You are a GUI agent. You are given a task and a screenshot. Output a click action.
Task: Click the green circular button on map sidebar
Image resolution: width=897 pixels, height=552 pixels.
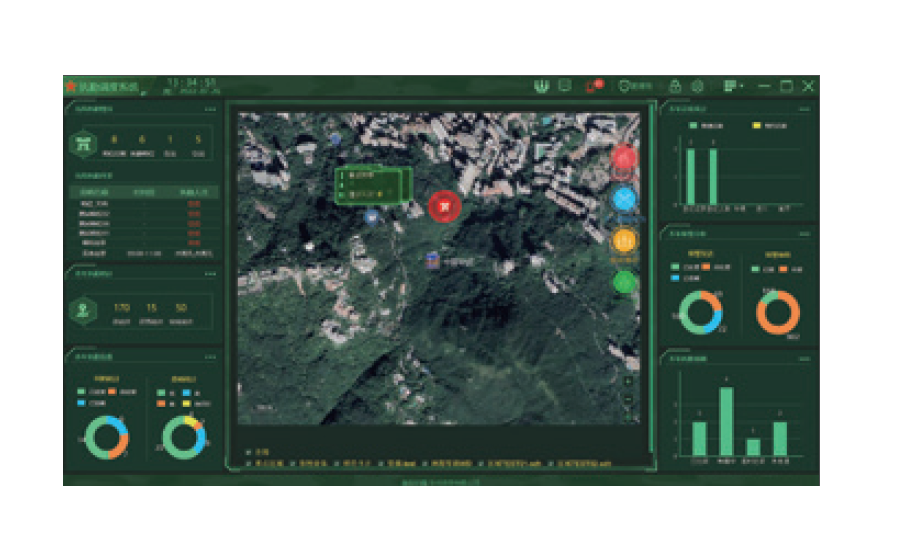point(624,282)
